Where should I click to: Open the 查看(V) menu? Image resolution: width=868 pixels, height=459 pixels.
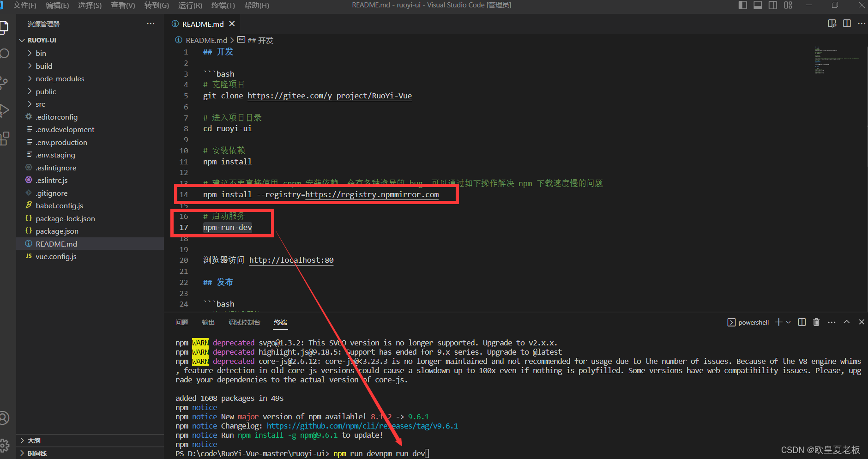tap(123, 5)
